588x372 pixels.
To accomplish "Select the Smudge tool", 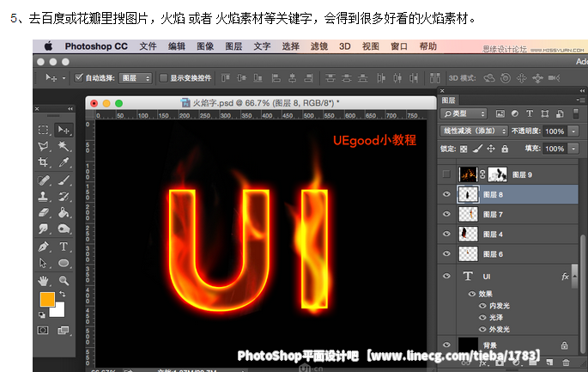I will coord(44,229).
